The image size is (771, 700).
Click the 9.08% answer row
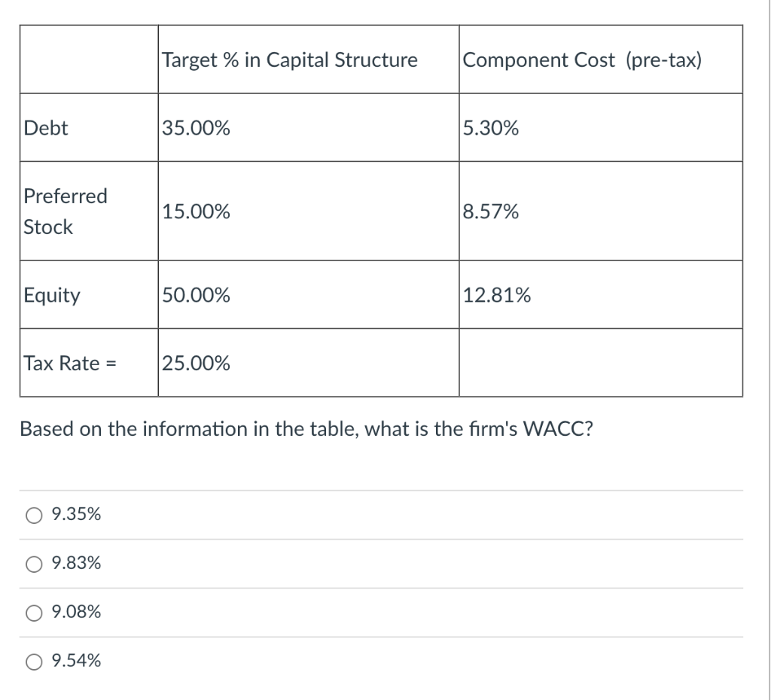[x=75, y=612]
